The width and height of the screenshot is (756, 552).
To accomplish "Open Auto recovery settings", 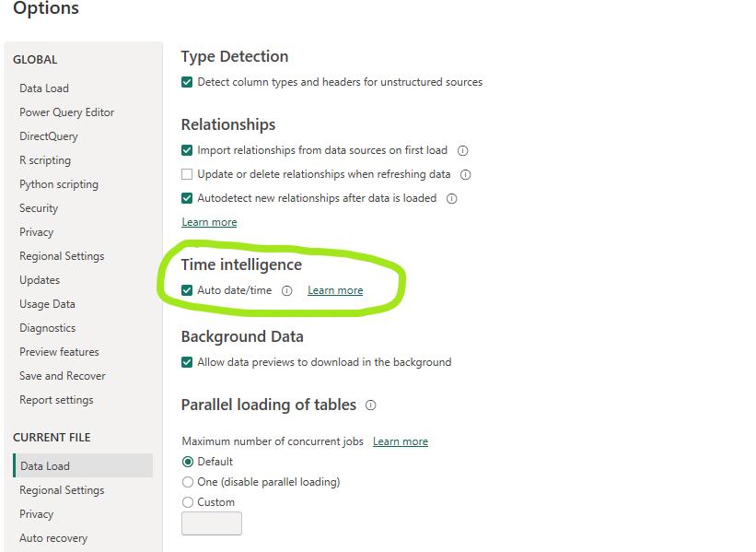I will click(x=53, y=538).
